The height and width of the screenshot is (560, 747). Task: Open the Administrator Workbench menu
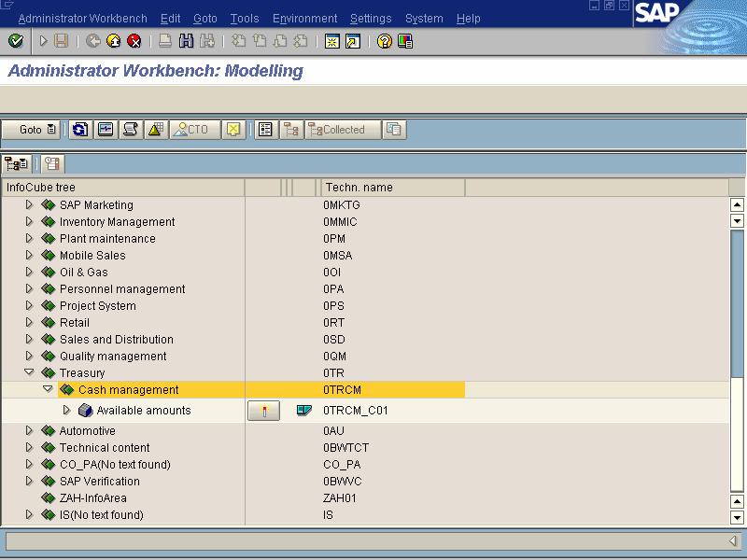pyautogui.click(x=83, y=19)
